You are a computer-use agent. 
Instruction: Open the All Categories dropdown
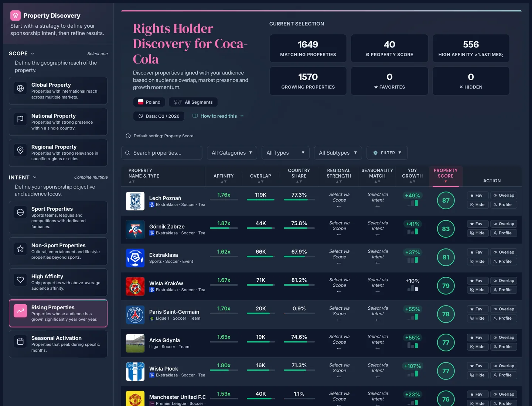click(232, 153)
